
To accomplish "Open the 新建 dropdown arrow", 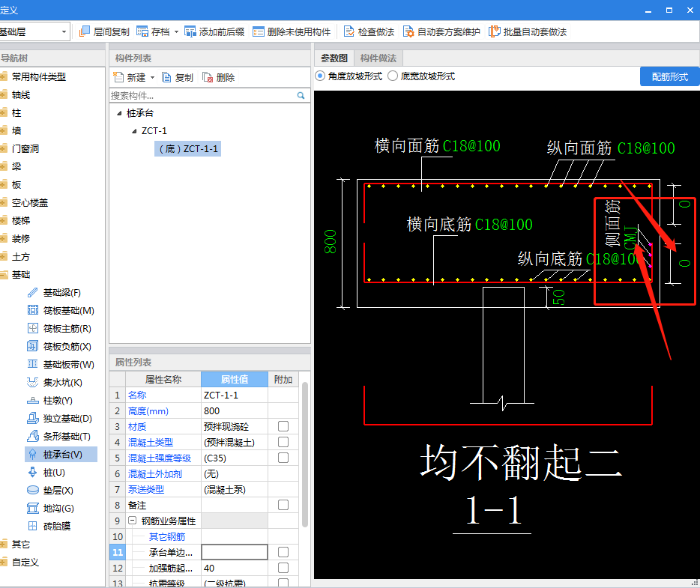I will coord(152,78).
